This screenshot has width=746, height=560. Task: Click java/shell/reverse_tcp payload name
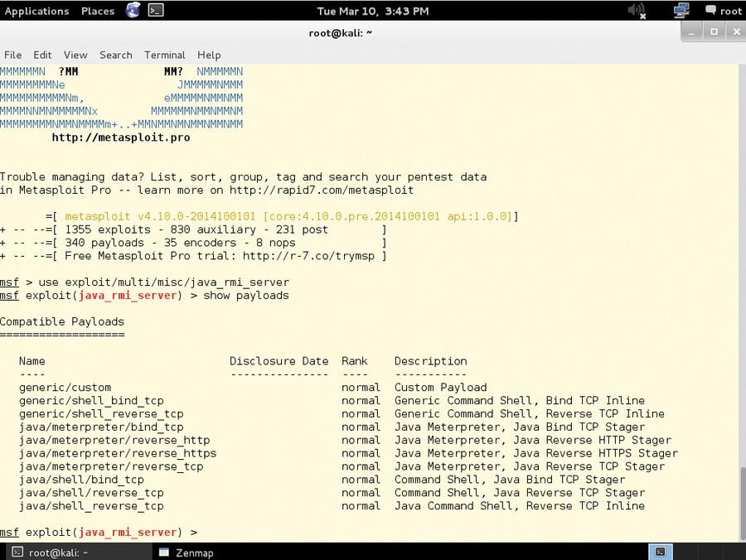tap(91, 493)
